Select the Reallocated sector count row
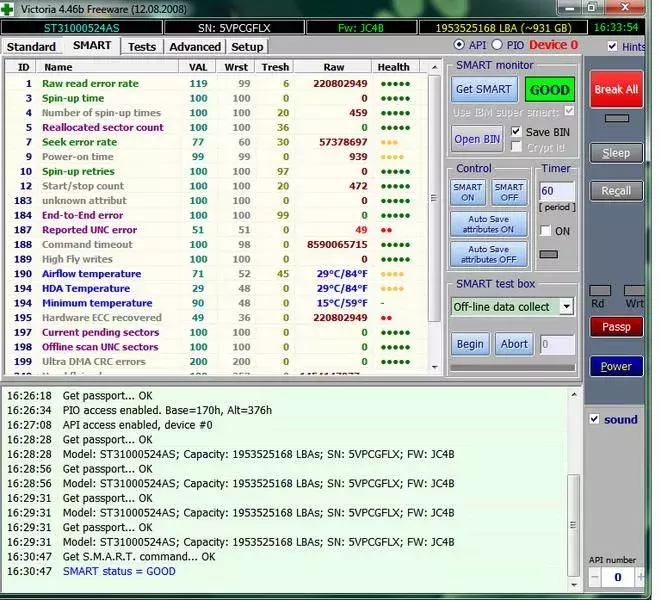Image resolution: width=661 pixels, height=600 pixels. (x=216, y=127)
